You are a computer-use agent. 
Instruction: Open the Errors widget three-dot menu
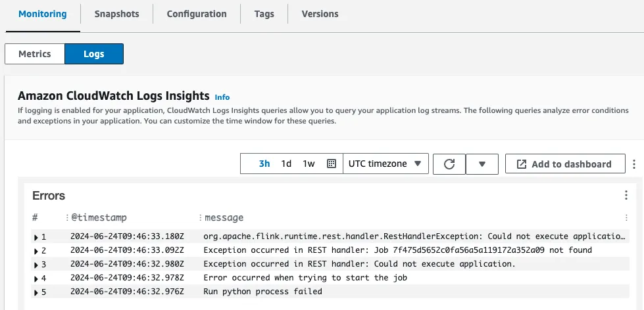click(x=626, y=195)
